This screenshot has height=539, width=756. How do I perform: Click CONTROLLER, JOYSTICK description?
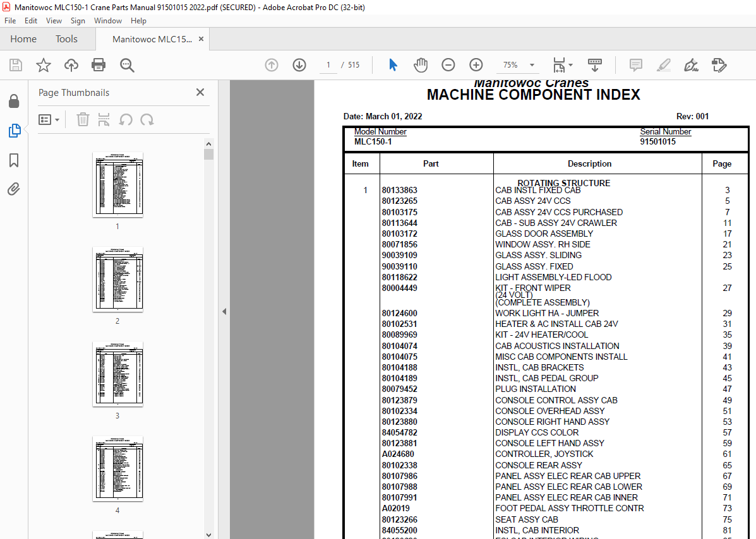(544, 454)
